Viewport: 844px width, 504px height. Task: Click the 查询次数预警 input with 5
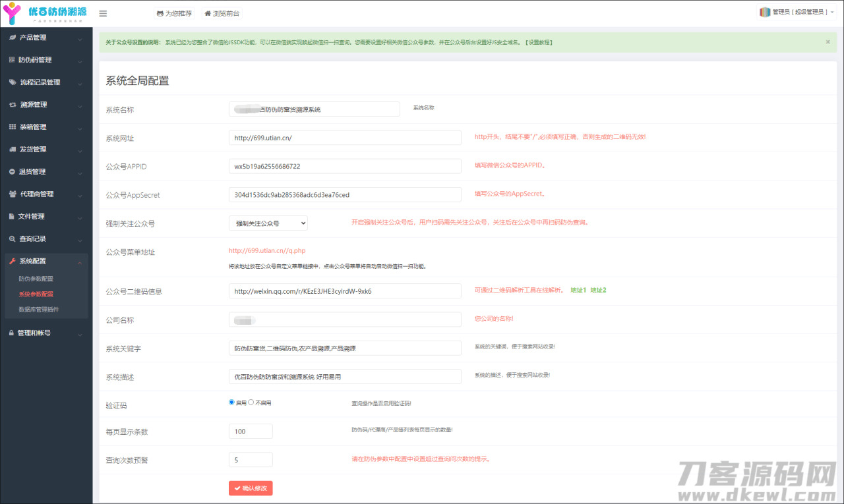[251, 460]
